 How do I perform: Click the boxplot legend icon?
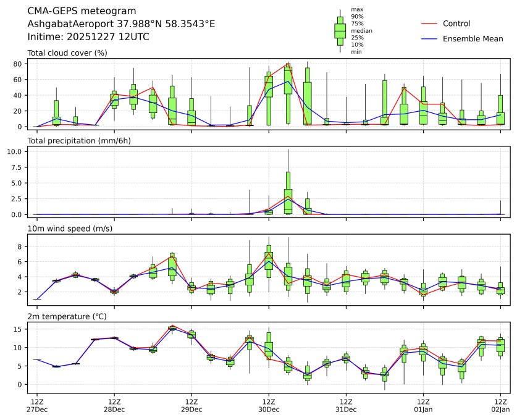[340, 31]
